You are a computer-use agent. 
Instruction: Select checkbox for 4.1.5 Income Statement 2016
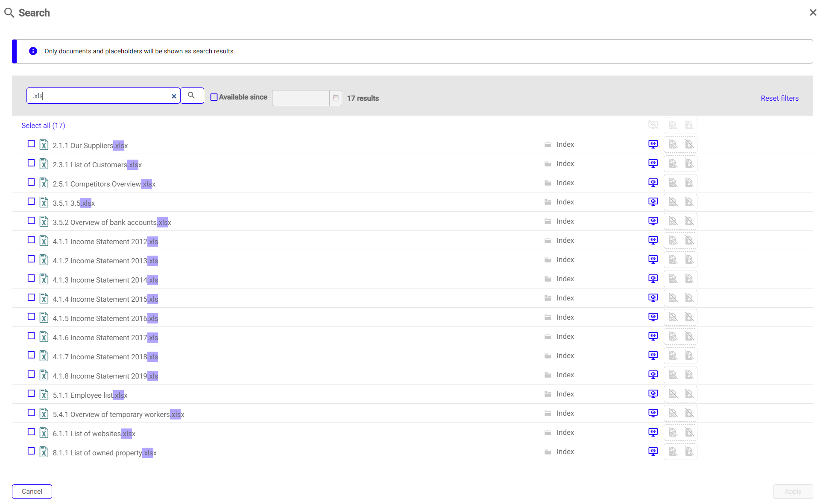[x=31, y=317]
